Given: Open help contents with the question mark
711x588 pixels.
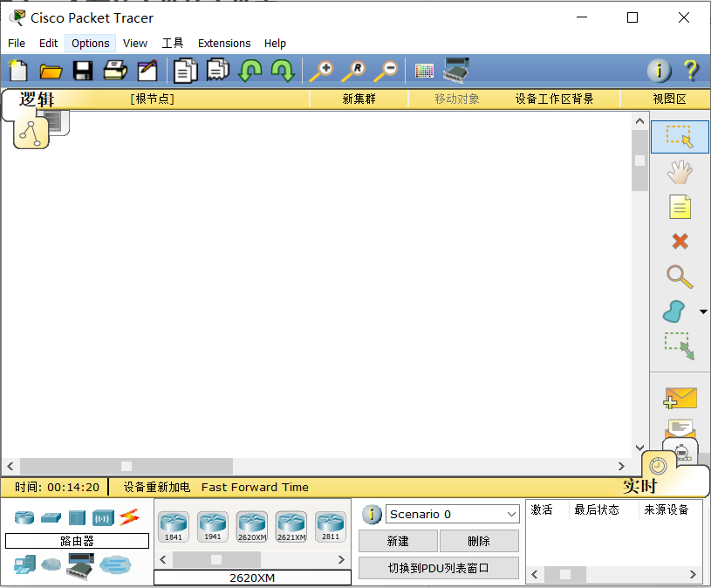Looking at the screenshot, I should tap(691, 71).
